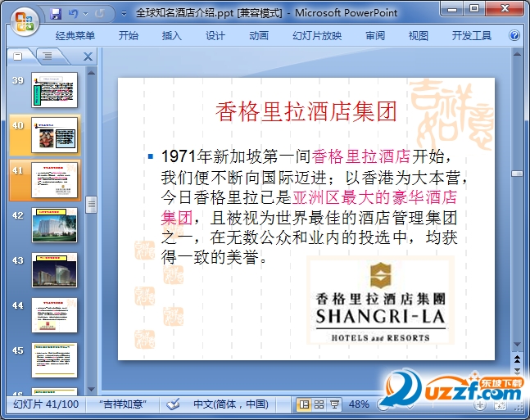The image size is (530, 420).
Task: Open zoom dialog via 48% level
Action: pyautogui.click(x=359, y=404)
